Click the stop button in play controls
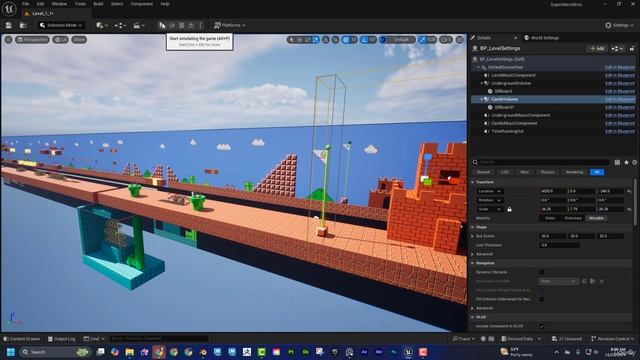Screen dimensions: 640x360 182,25
